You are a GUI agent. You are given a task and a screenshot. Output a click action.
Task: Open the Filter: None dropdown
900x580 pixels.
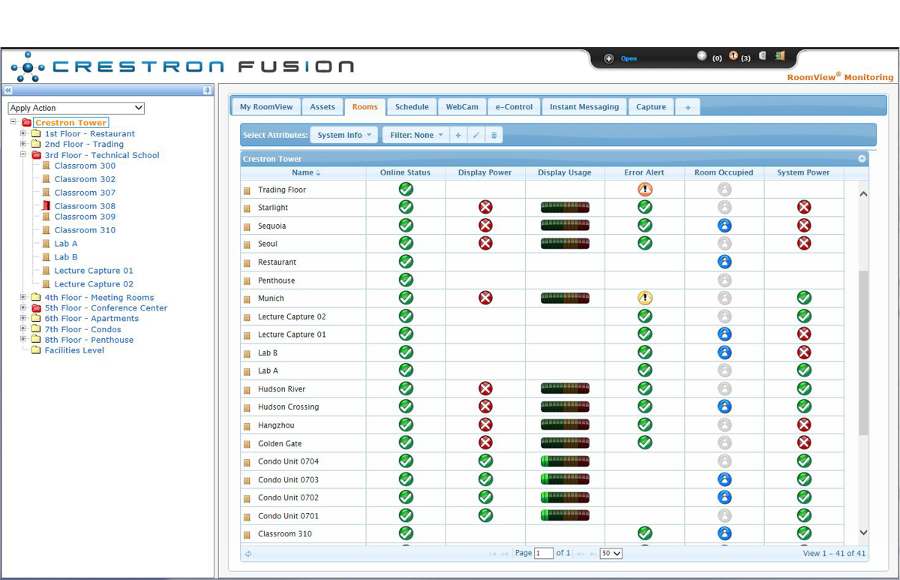pos(416,136)
